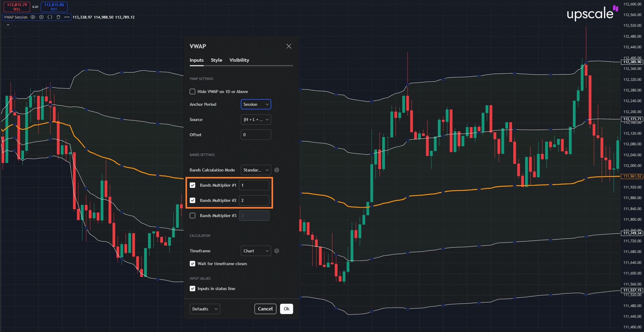The image size is (644, 332).
Task: Open more options for VWAP Session indicator
Action: click(67, 17)
